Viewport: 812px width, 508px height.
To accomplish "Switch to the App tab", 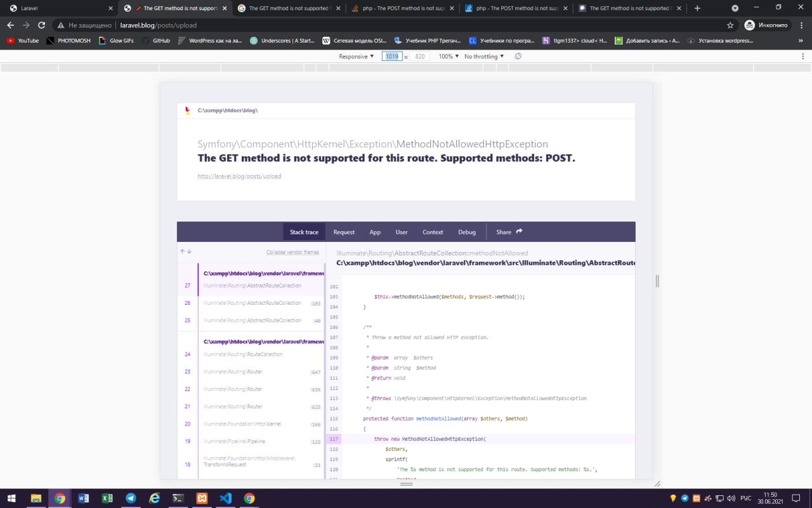I will pyautogui.click(x=375, y=232).
